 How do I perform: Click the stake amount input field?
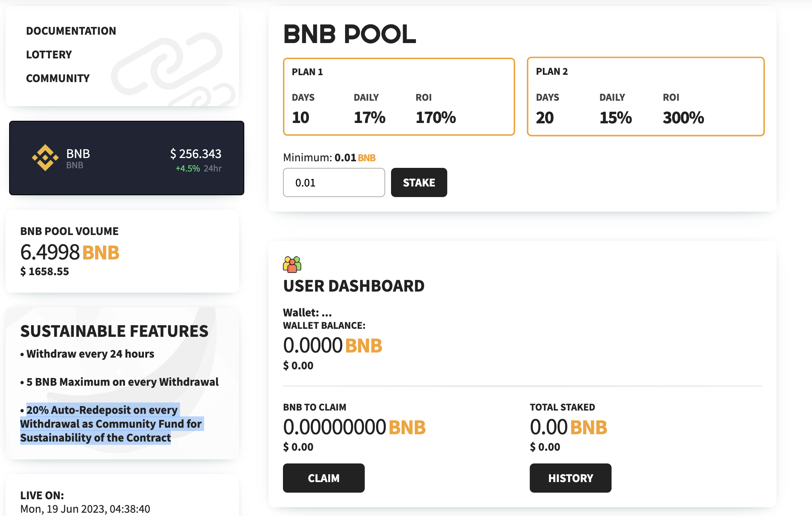click(334, 182)
